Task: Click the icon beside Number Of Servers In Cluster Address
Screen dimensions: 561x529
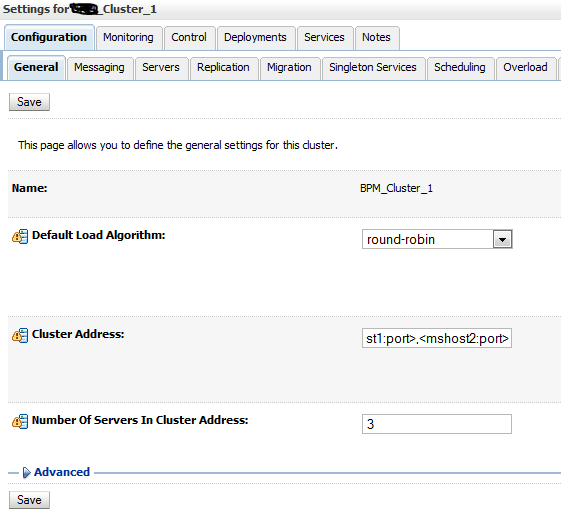Action: click(20, 421)
